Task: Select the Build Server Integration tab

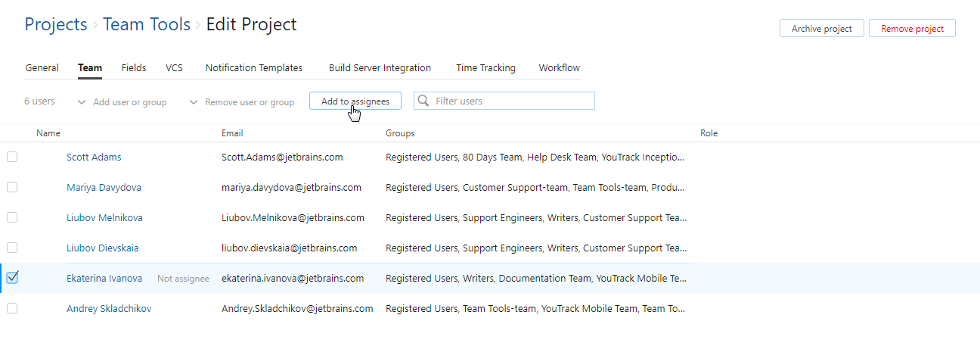Action: [380, 68]
